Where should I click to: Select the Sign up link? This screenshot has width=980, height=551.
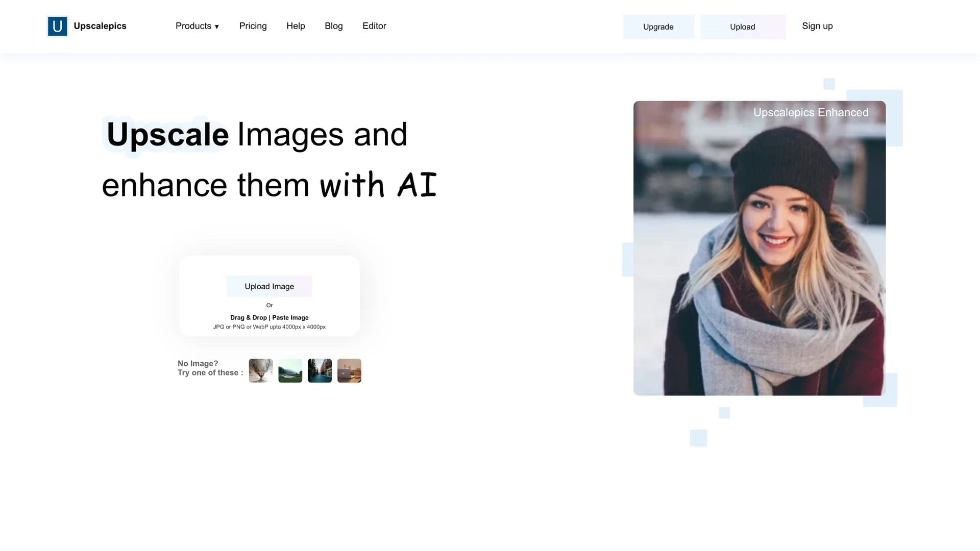tap(817, 26)
